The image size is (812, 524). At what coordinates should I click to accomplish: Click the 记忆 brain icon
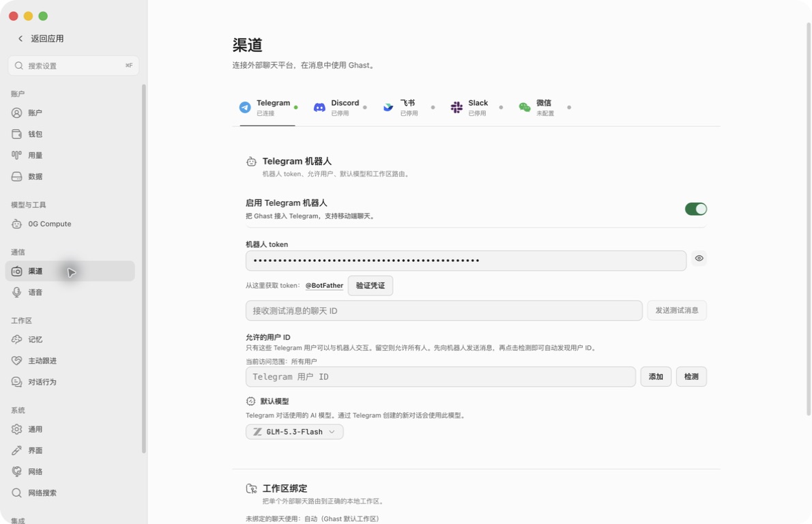point(16,340)
